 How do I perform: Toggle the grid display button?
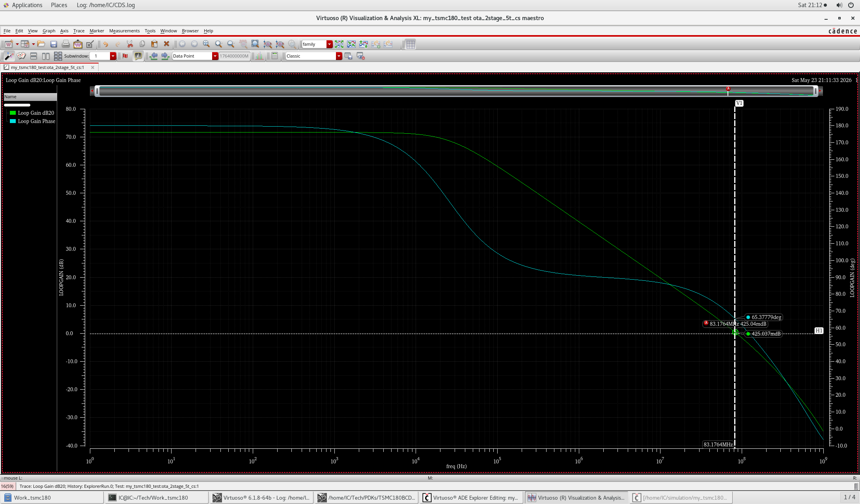click(x=410, y=44)
